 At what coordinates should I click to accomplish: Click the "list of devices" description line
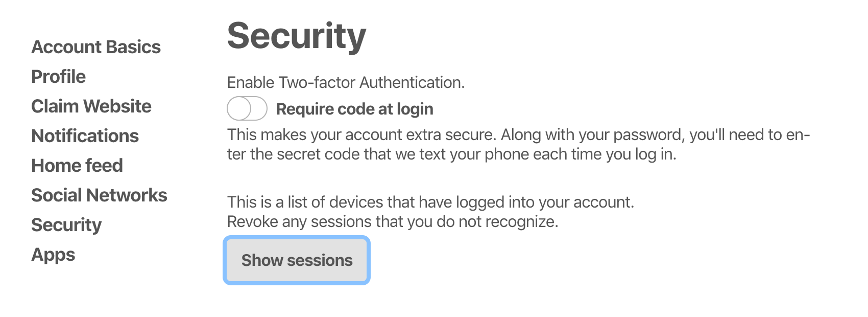(x=430, y=202)
